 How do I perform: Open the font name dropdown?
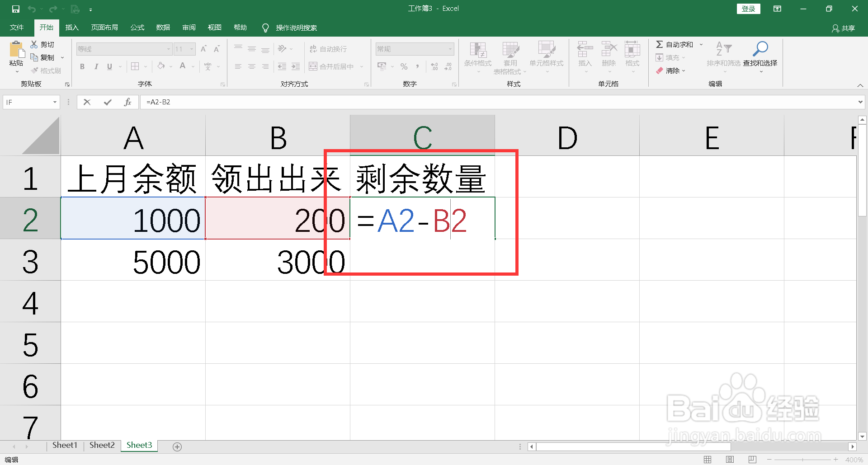coord(169,49)
